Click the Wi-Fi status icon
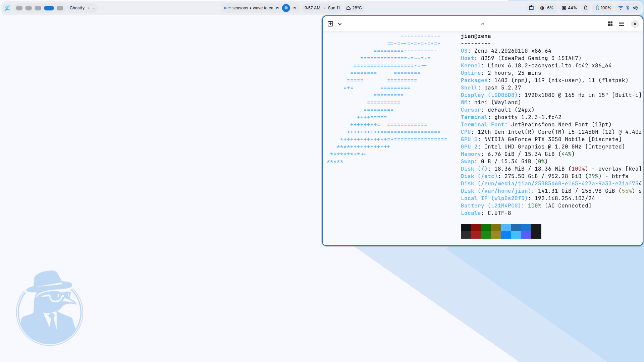644x362 pixels. click(620, 8)
